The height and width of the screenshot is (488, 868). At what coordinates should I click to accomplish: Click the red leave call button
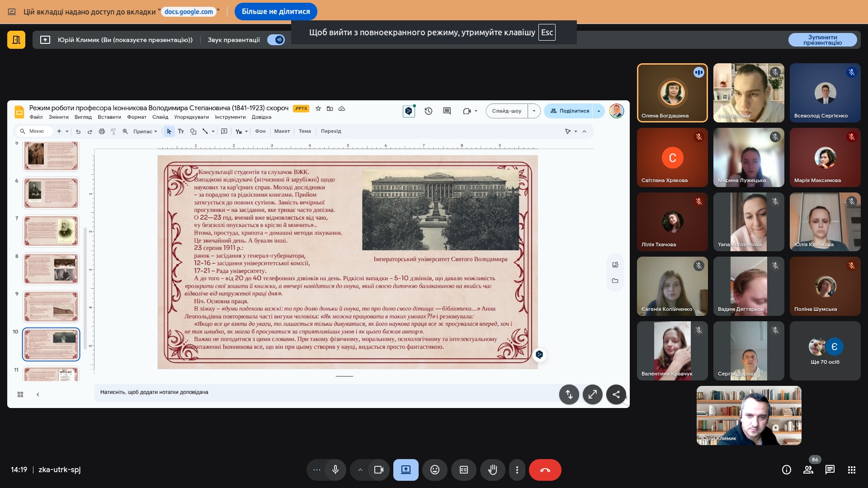pyautogui.click(x=545, y=470)
